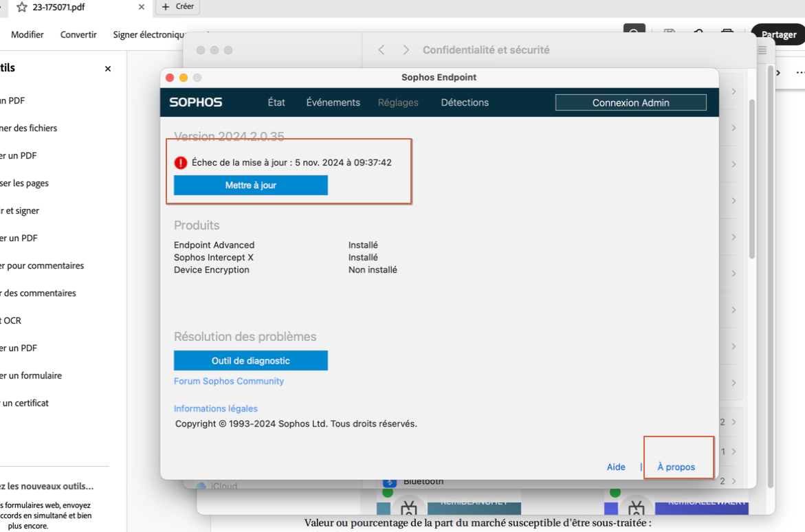Click the Connexion Admin button
The width and height of the screenshot is (805, 532).
pyautogui.click(x=630, y=102)
